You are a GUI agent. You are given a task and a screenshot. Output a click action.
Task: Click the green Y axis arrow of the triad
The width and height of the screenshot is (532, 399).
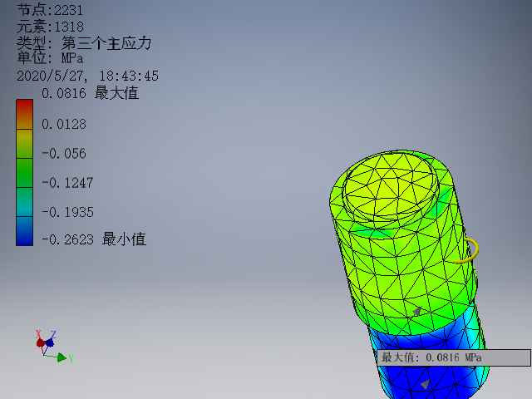click(x=62, y=357)
